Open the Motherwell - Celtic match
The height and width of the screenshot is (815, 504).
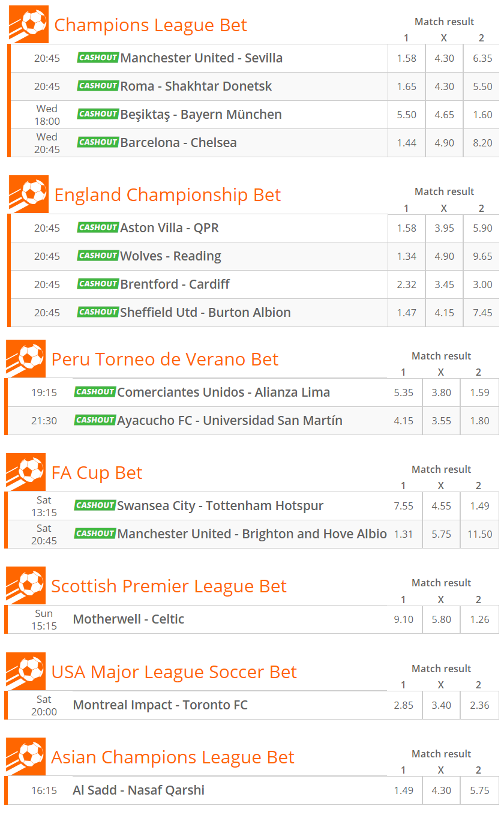pyautogui.click(x=128, y=619)
